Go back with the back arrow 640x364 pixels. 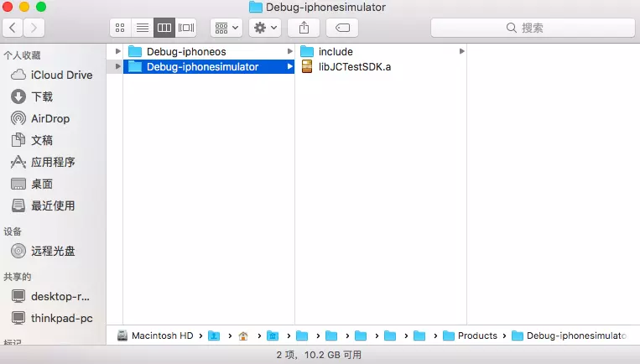click(13, 28)
